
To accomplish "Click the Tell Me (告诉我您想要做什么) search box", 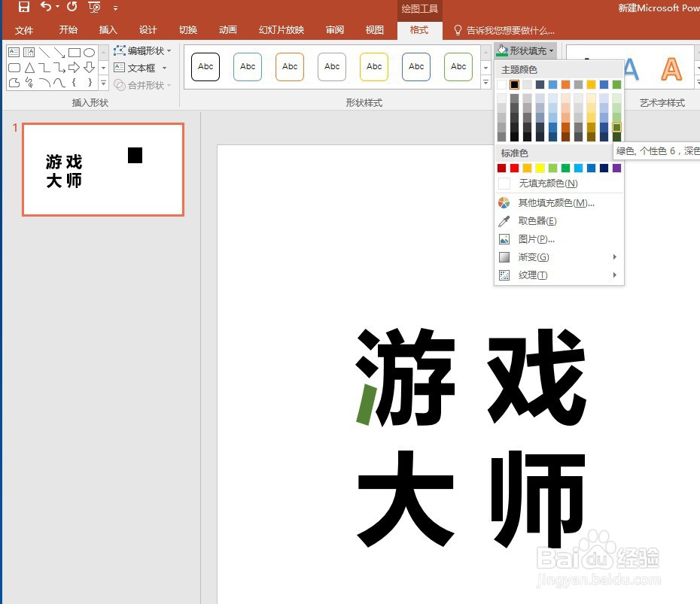I will click(x=504, y=30).
